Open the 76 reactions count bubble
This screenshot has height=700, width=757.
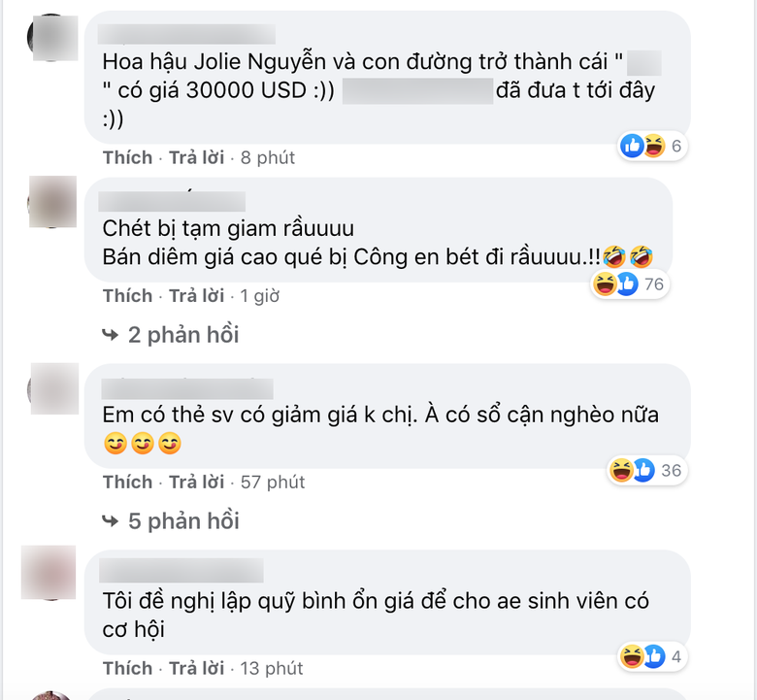pos(630,284)
